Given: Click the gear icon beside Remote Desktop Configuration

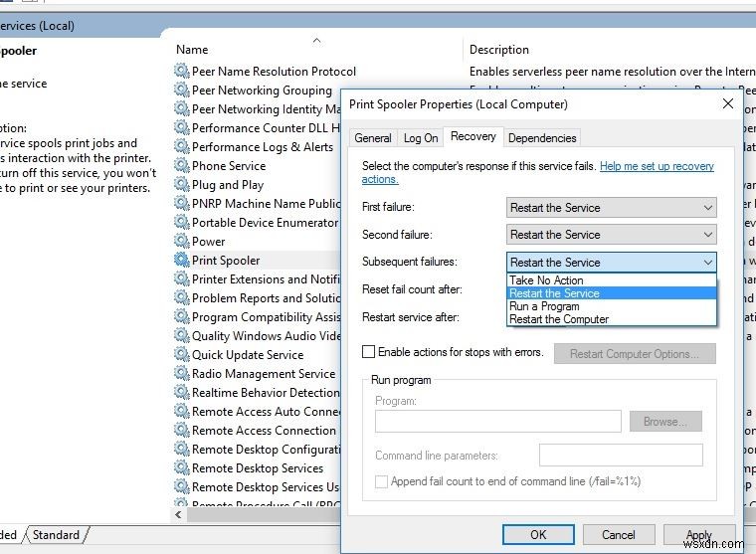Looking at the screenshot, I should tap(181, 449).
